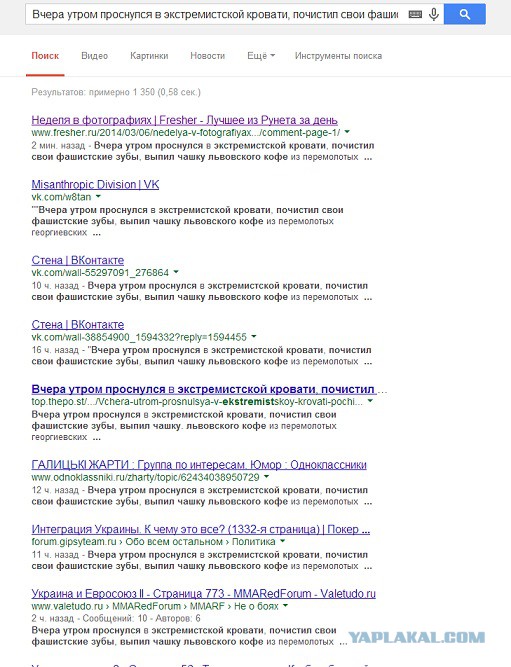The height and width of the screenshot is (667, 511).
Task: Open Стена ВКонтакте result for wall-55297091_276864
Action: pos(78,260)
